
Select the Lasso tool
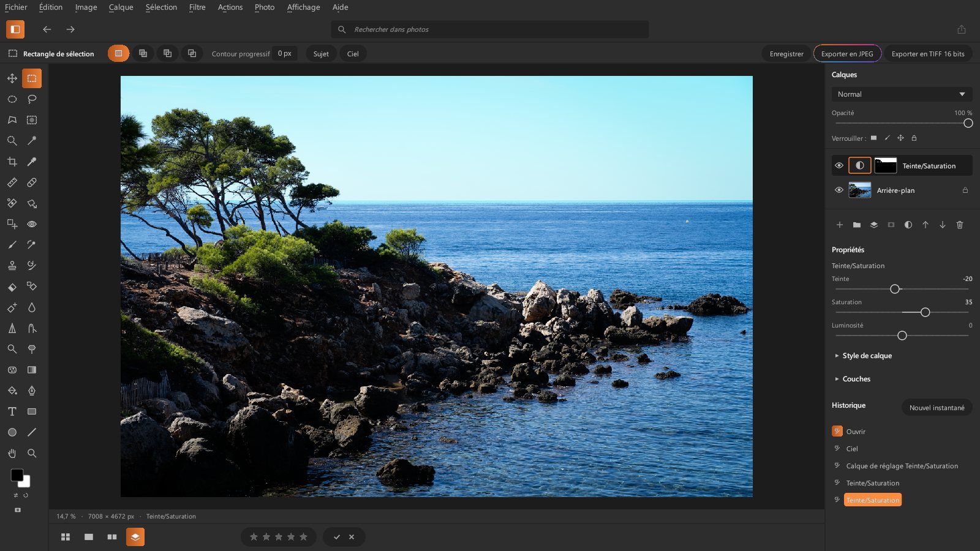pos(32,99)
